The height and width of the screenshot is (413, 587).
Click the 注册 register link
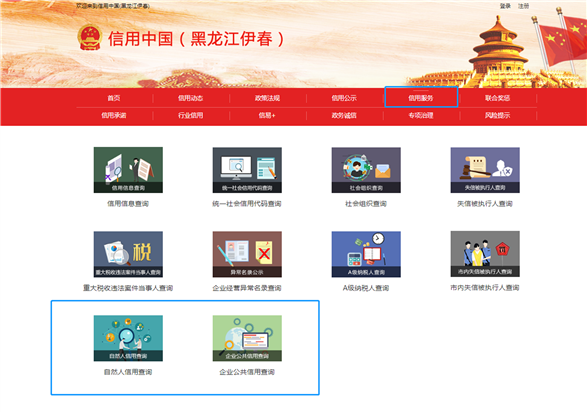click(523, 6)
